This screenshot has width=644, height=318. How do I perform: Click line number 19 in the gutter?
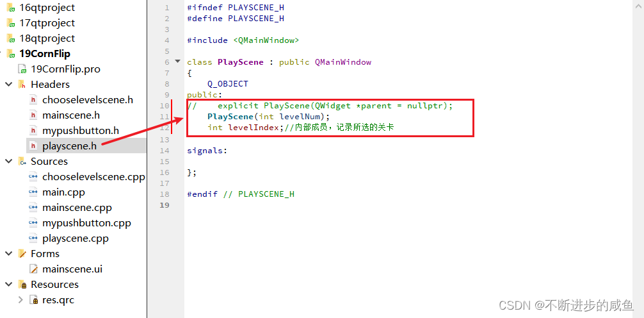(x=165, y=205)
